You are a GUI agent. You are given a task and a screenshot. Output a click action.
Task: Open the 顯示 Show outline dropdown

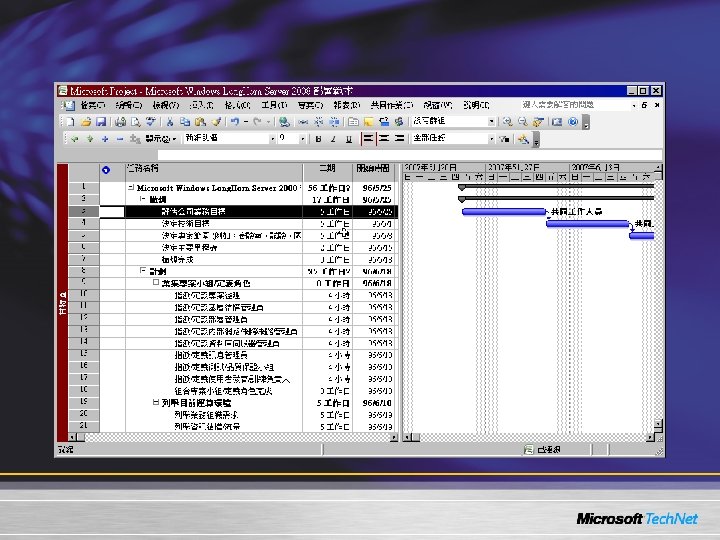pyautogui.click(x=161, y=139)
